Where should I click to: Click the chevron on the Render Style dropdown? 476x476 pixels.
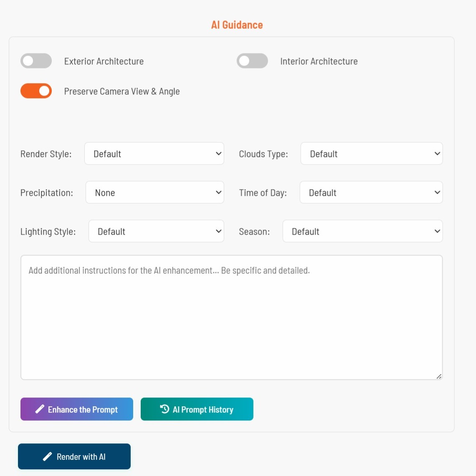pos(219,153)
